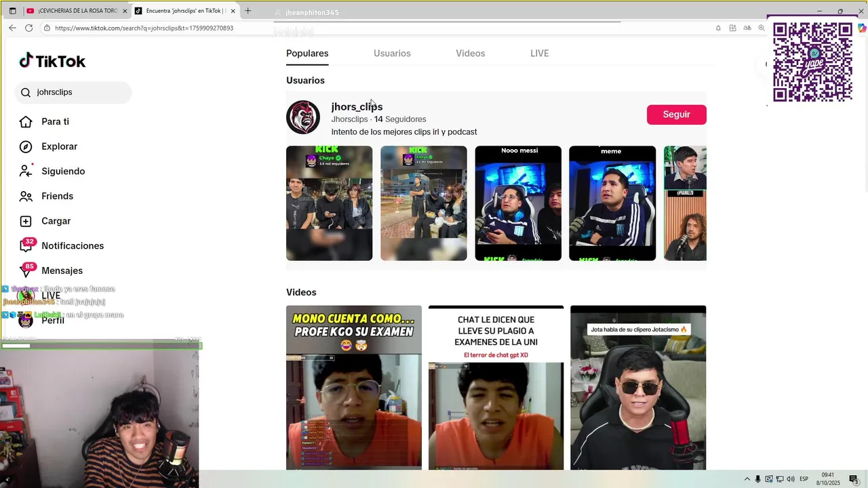Click the Siguiendo people icon
868x488 pixels.
[x=26, y=171]
